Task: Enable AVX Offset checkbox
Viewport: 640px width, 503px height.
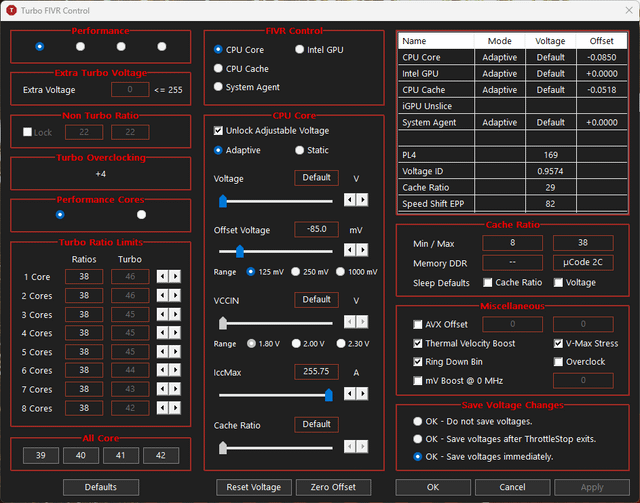Action: [x=418, y=325]
